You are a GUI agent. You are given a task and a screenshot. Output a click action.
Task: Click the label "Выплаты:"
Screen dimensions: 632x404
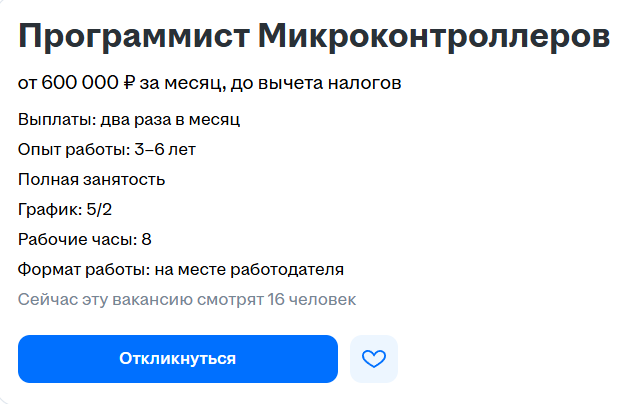click(57, 120)
